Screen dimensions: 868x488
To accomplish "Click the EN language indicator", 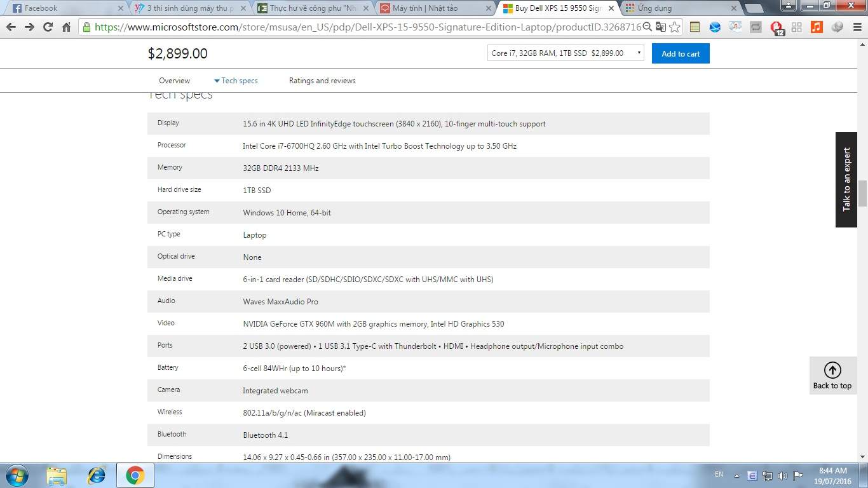I will click(719, 474).
